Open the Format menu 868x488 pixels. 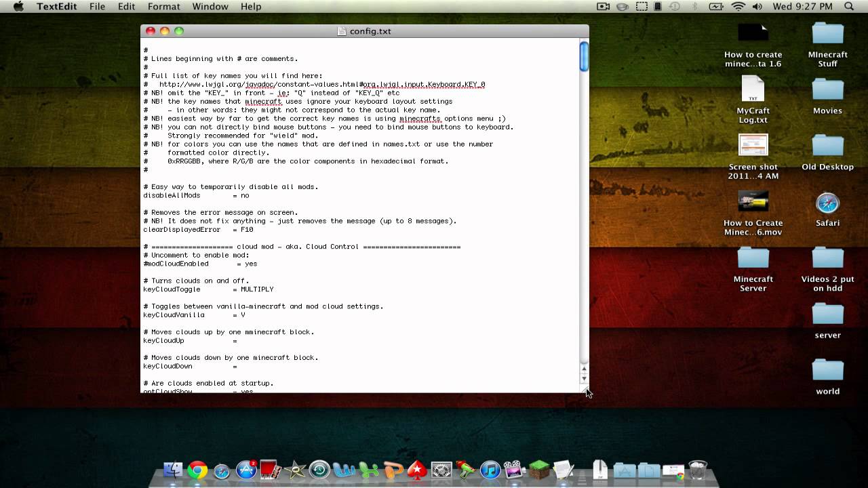(163, 6)
